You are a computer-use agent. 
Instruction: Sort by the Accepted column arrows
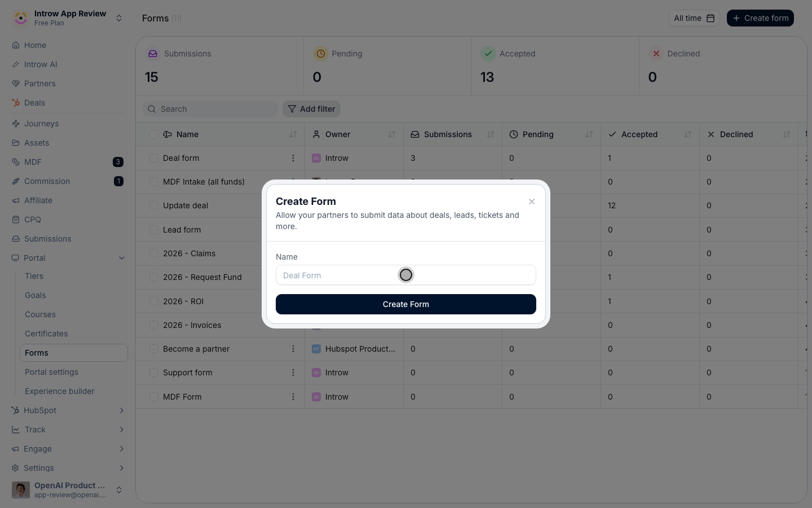tap(688, 134)
